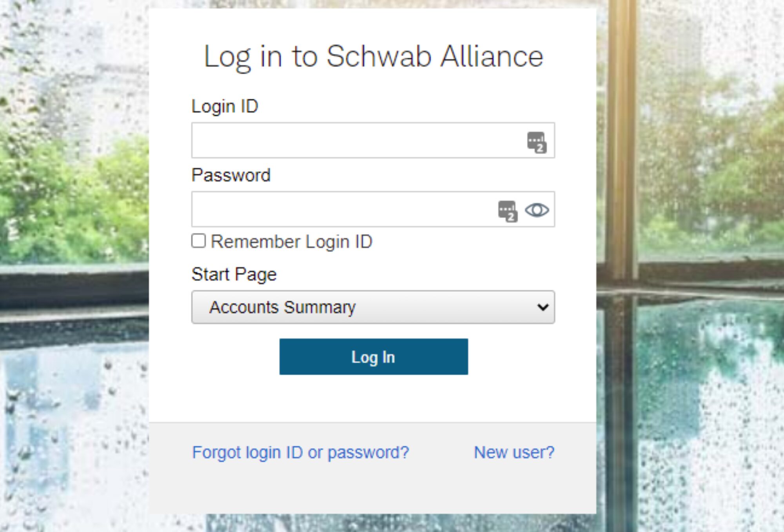Click the Login ID label
The height and width of the screenshot is (532, 784).
(225, 107)
